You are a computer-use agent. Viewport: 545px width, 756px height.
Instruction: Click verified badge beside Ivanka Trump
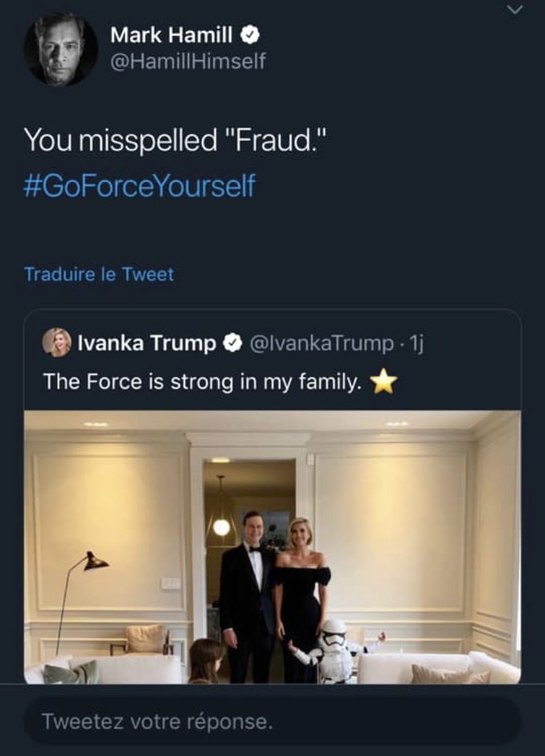(232, 343)
